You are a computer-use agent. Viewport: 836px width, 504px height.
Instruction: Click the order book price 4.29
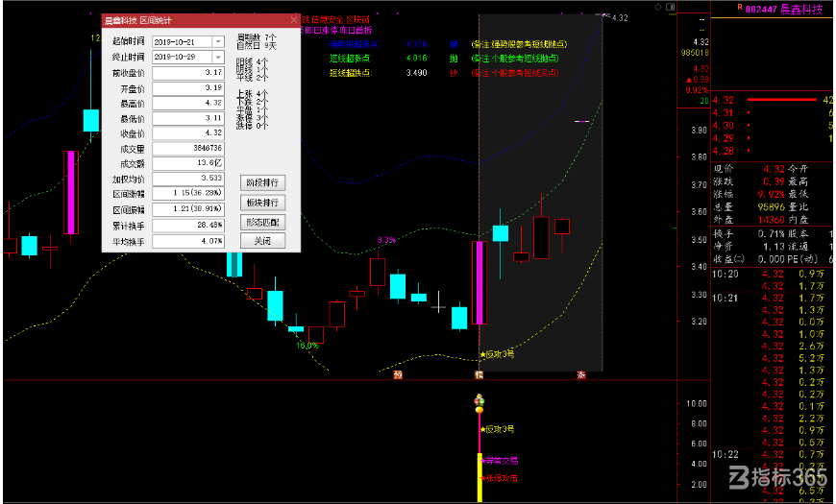click(723, 138)
